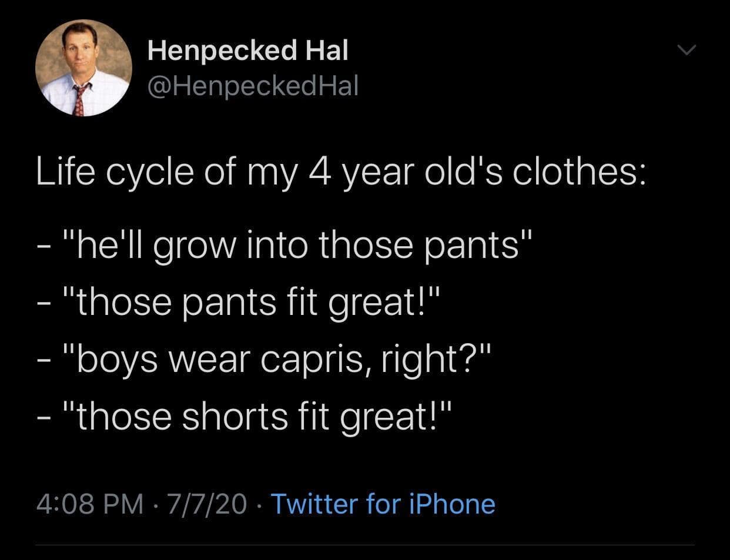Open the Twitter for iPhone source link
The width and height of the screenshot is (730, 560).
[x=382, y=504]
